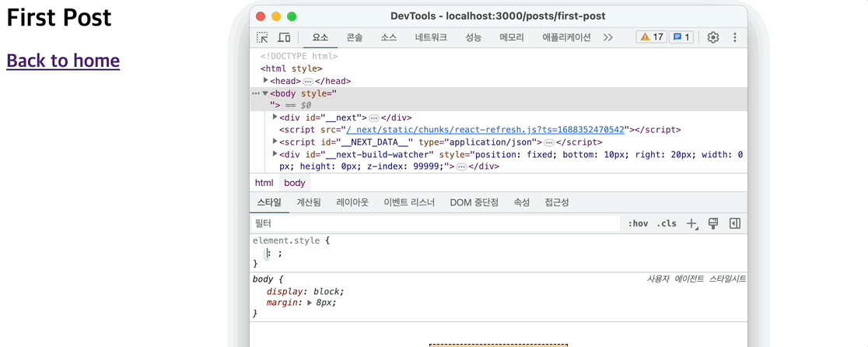The image size is (868, 347).
Task: Open the 접근성 pane tab
Action: click(557, 202)
